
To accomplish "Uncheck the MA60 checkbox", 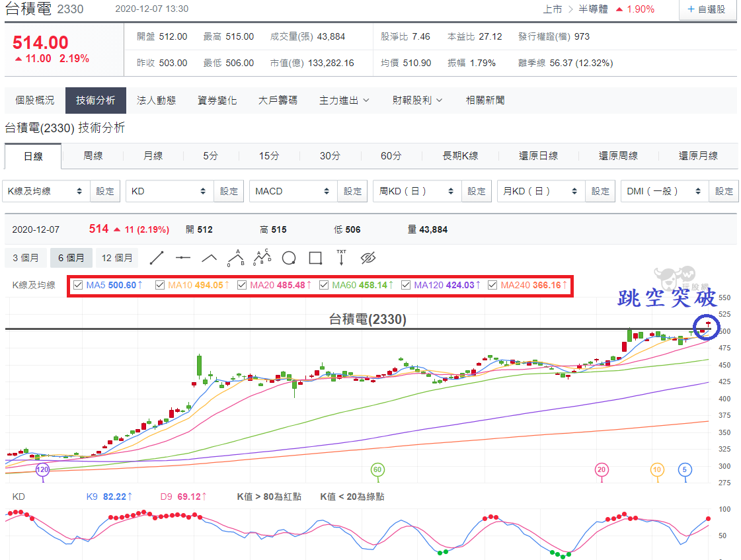I will (x=324, y=285).
